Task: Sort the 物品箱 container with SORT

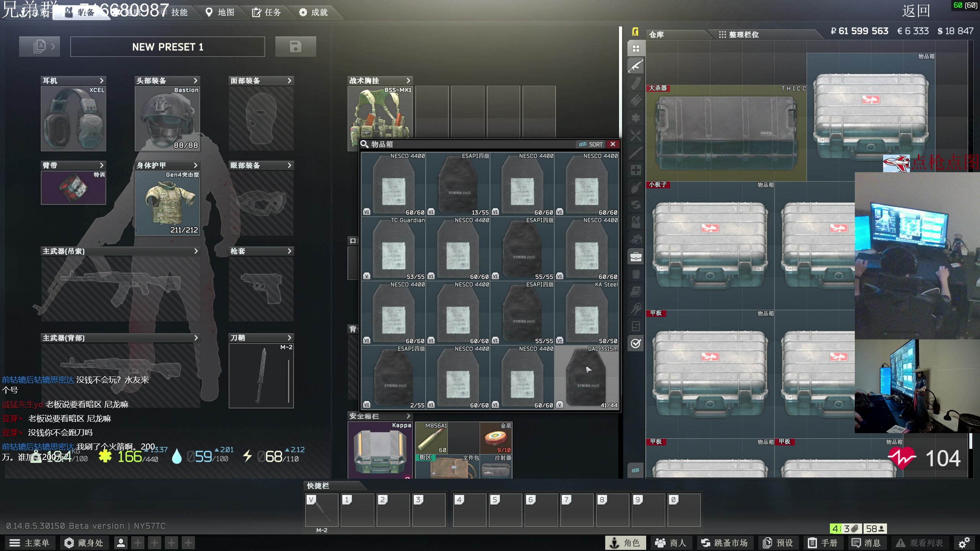Action: 591,144
